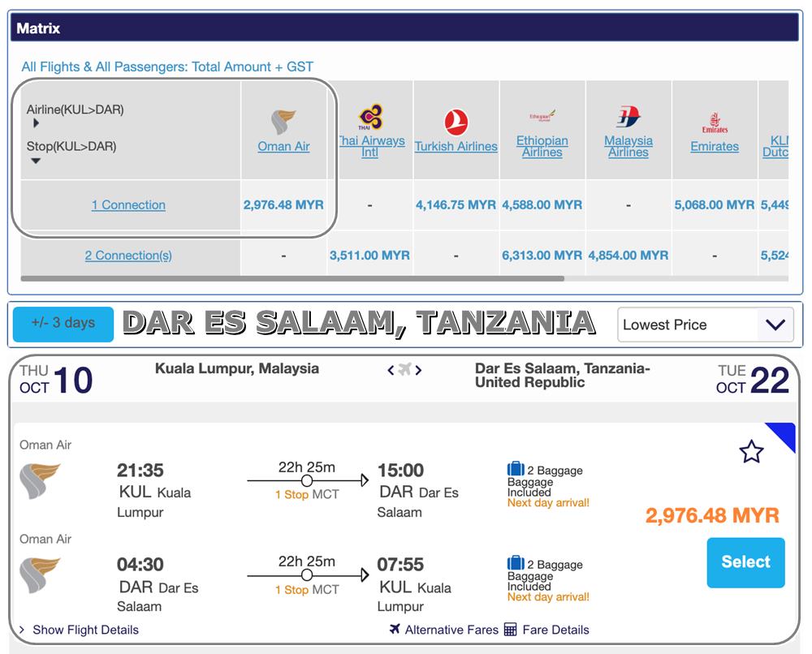Open the Thai Airways Intl link
812x654 pixels.
pyautogui.click(x=371, y=146)
